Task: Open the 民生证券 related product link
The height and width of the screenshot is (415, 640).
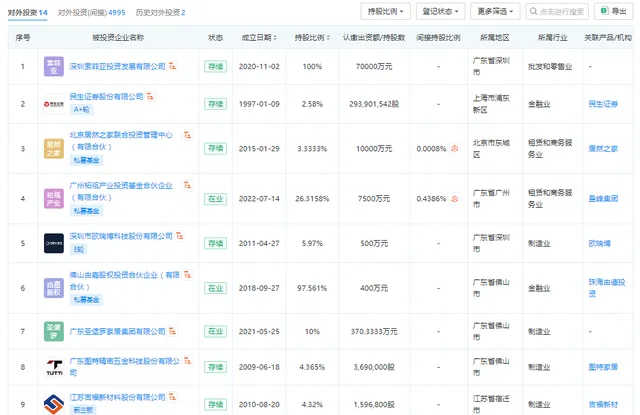Action: coord(608,103)
